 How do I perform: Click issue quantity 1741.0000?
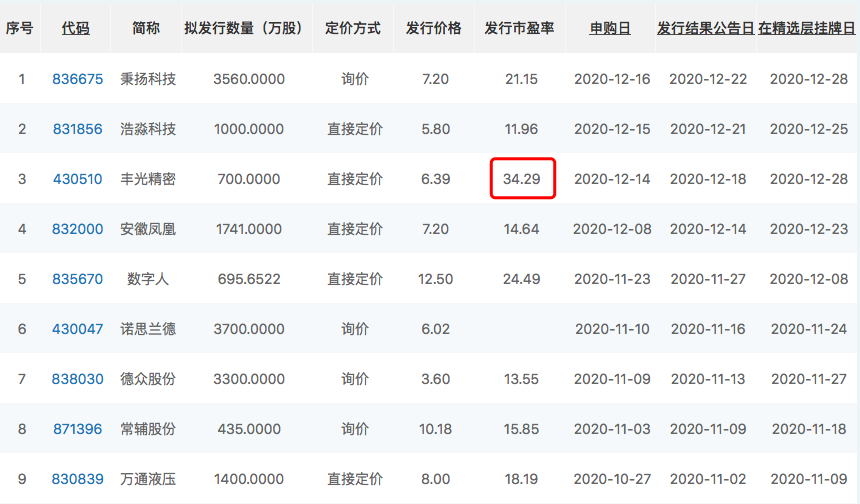[x=249, y=229]
